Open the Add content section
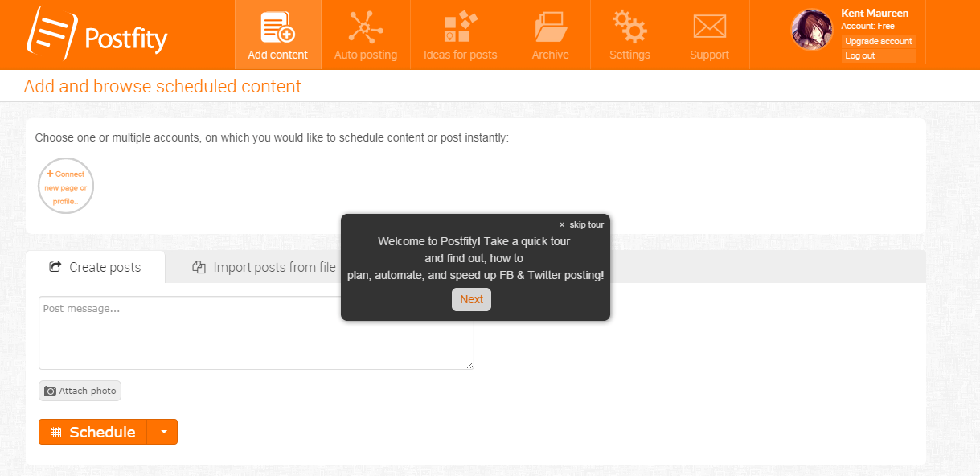 (x=278, y=35)
